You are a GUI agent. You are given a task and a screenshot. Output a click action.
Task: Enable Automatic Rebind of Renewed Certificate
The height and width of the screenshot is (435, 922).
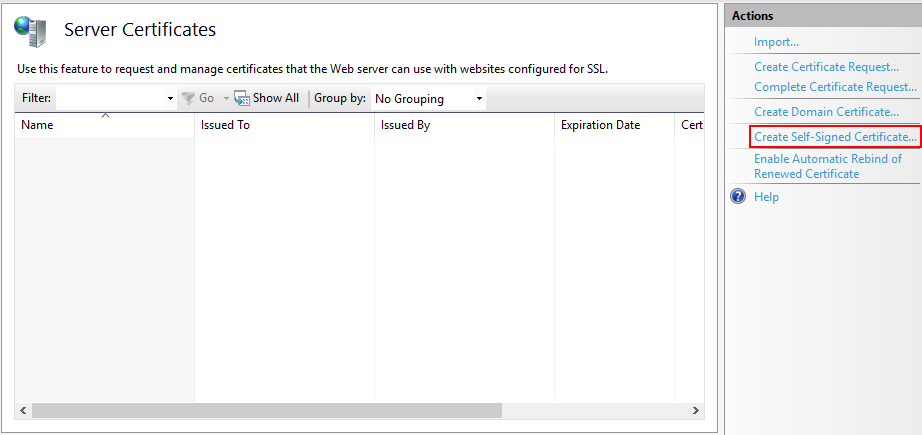click(x=827, y=166)
